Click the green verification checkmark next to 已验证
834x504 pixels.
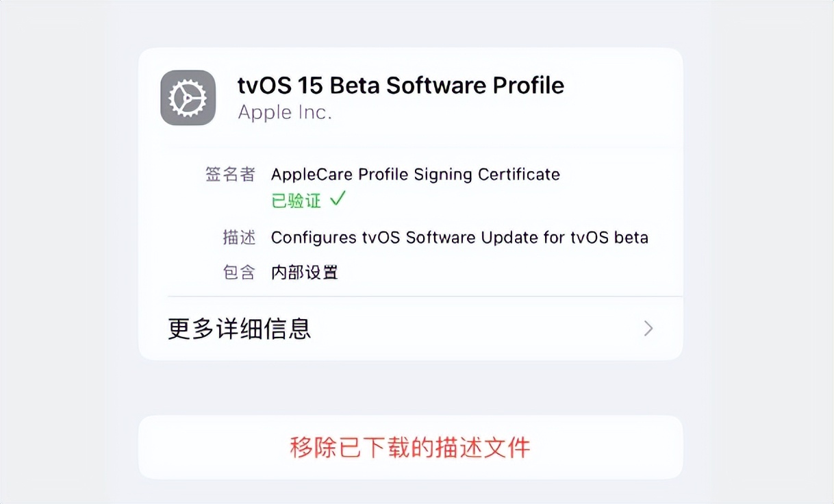(338, 200)
